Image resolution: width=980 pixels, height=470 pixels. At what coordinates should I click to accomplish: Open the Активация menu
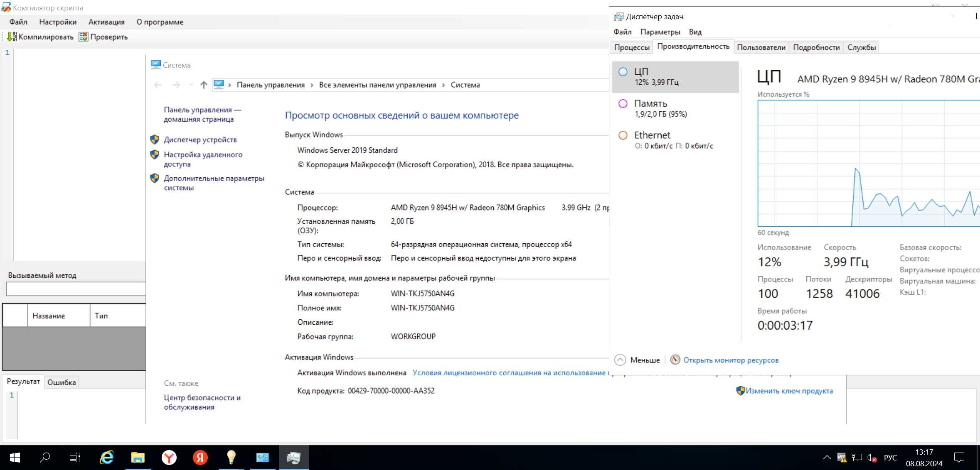coord(106,22)
